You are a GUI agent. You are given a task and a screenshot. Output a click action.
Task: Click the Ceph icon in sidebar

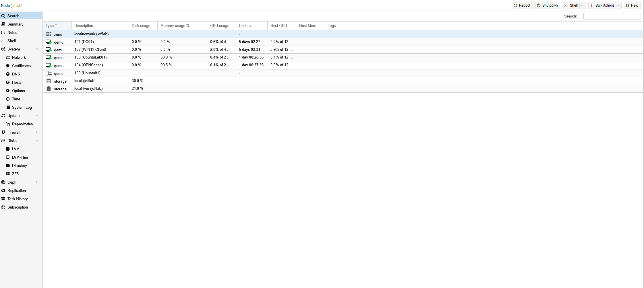tap(3, 182)
